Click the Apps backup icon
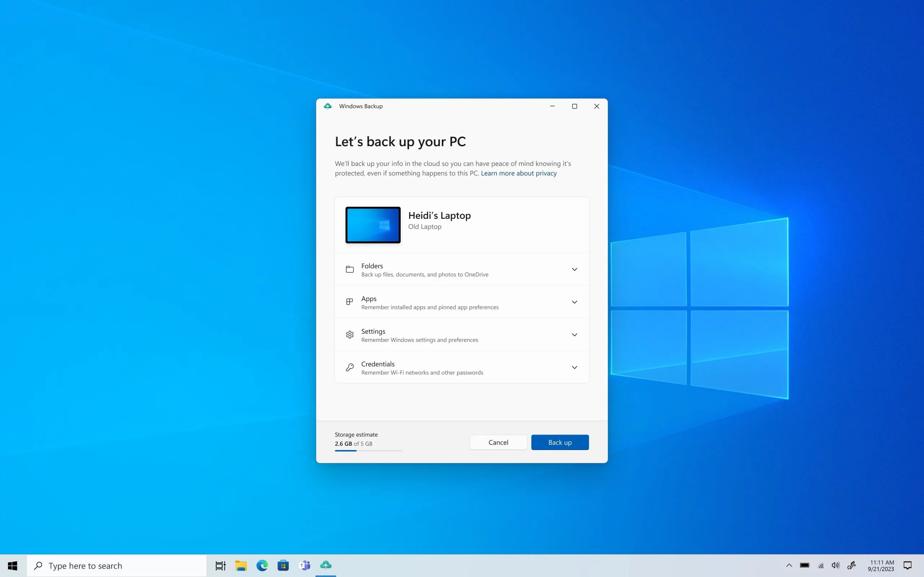 click(x=349, y=302)
